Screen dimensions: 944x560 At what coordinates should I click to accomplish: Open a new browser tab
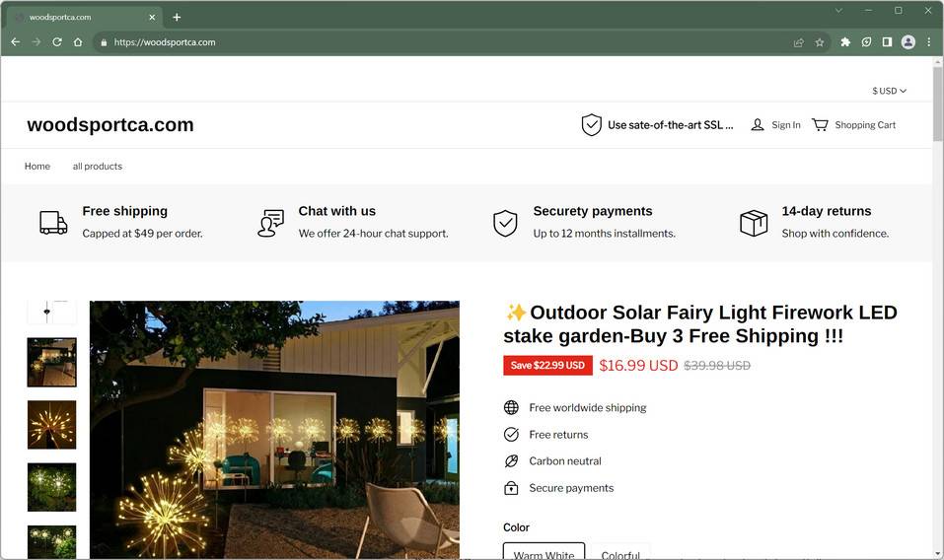(x=177, y=18)
